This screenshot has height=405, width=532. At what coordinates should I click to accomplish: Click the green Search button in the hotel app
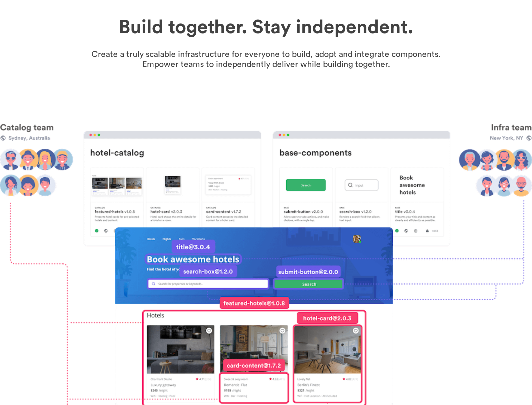coord(309,284)
